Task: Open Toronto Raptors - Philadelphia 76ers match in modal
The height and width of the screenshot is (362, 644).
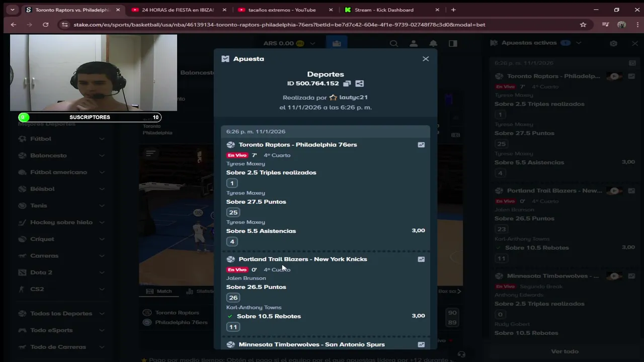Action: (298, 145)
